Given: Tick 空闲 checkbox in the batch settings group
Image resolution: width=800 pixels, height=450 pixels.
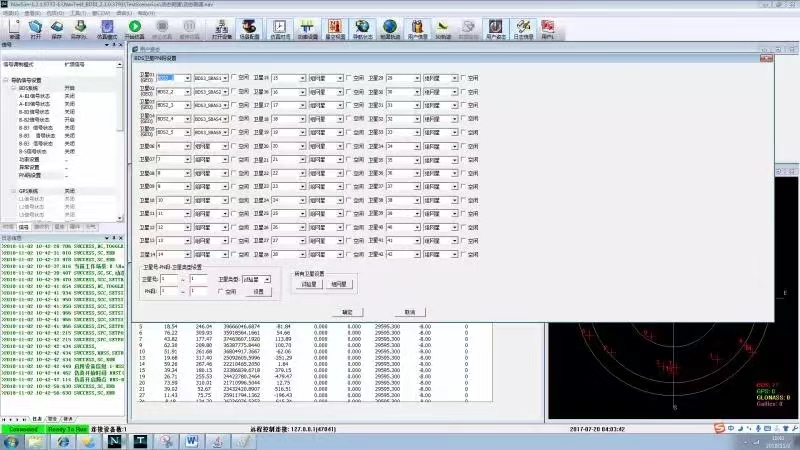Looking at the screenshot, I should tap(220, 291).
